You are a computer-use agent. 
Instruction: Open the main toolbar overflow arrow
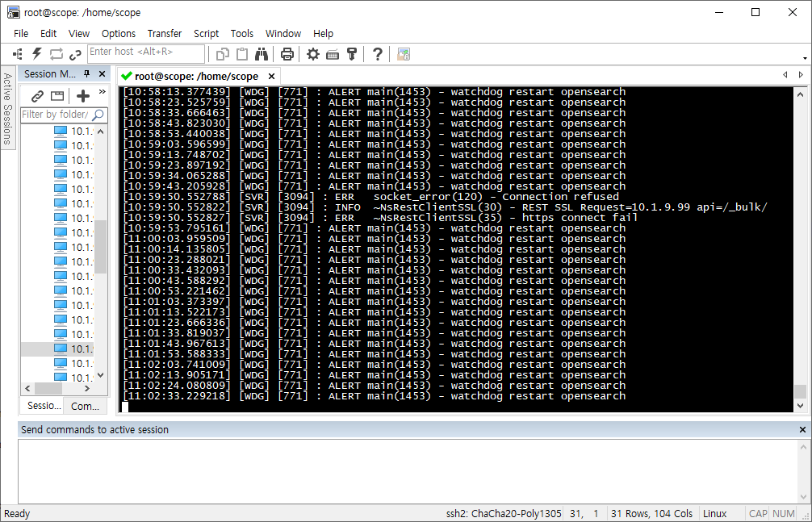tap(805, 58)
